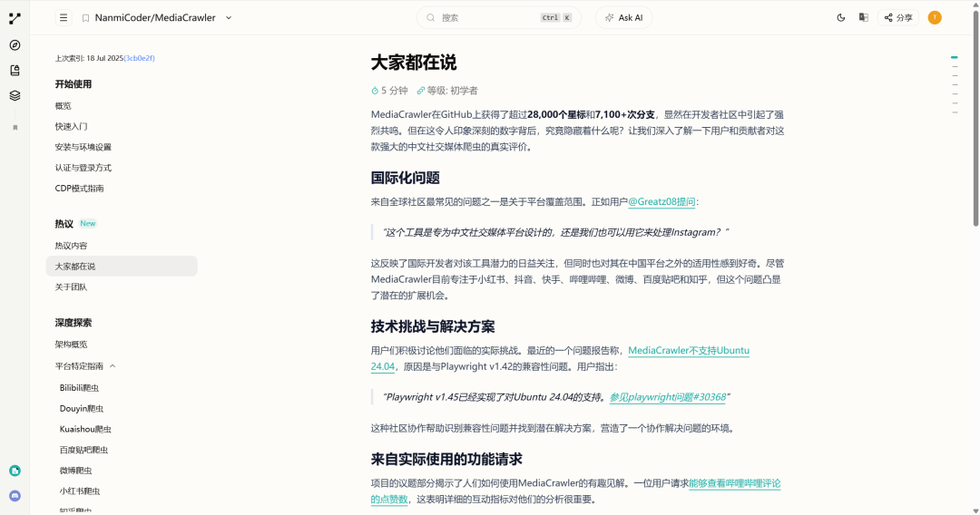
Task: Open the commit link 3cb0e2f
Action: (140, 58)
